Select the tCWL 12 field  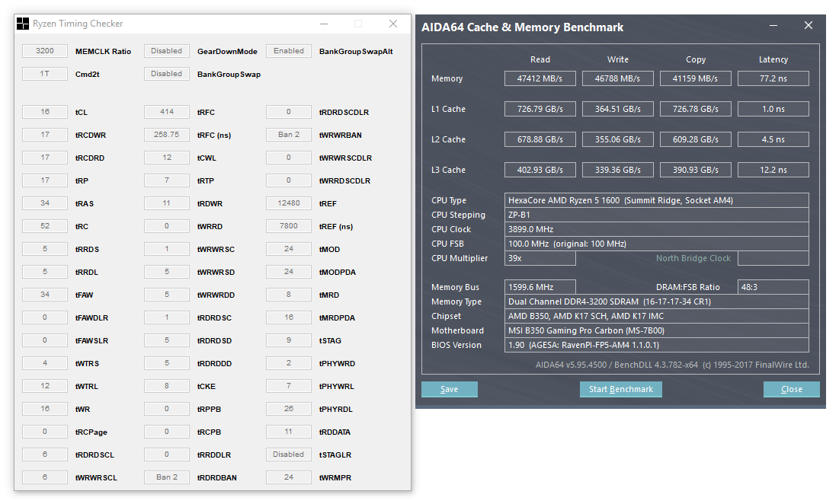pos(166,158)
